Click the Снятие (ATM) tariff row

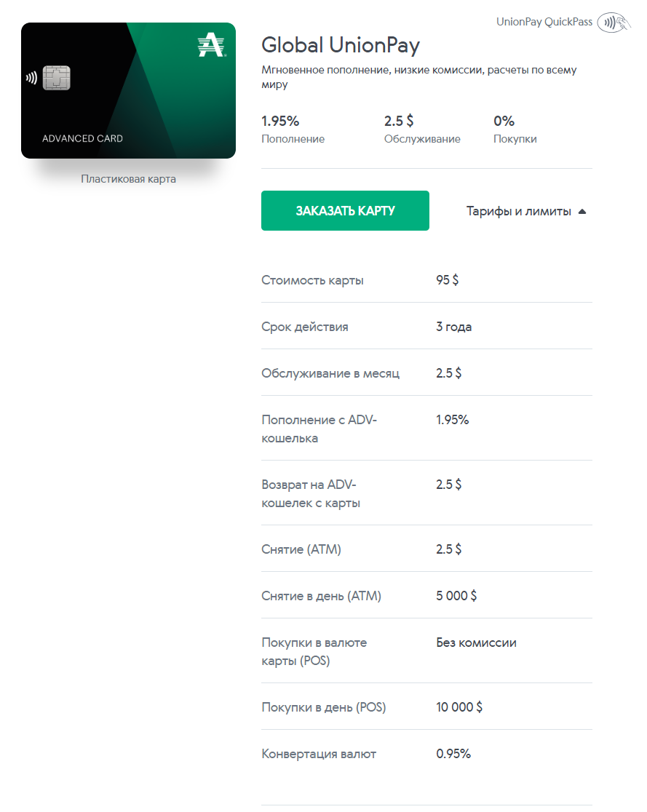pyautogui.click(x=426, y=549)
